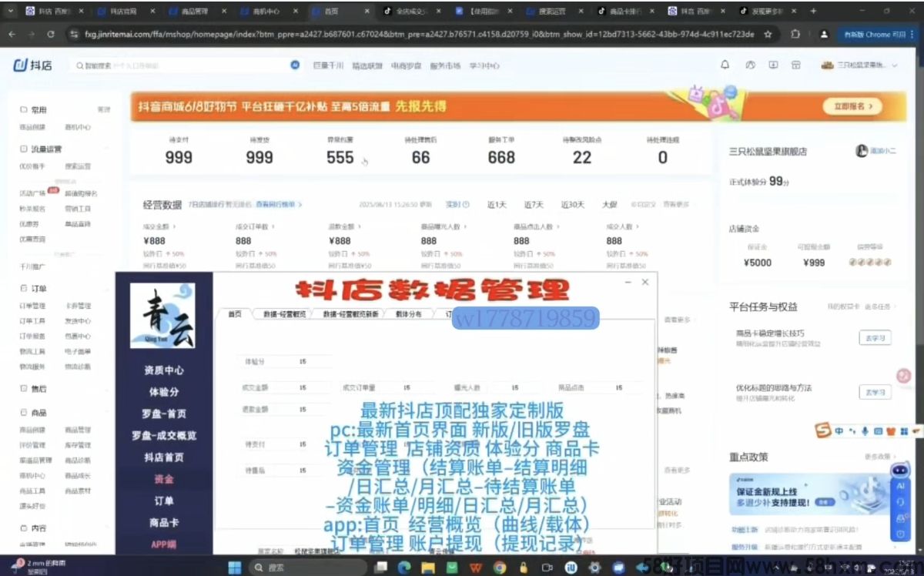Screen dimensions: 924x576
Task: Open the 数据-经营概览 tab in the popup
Action: 284,314
